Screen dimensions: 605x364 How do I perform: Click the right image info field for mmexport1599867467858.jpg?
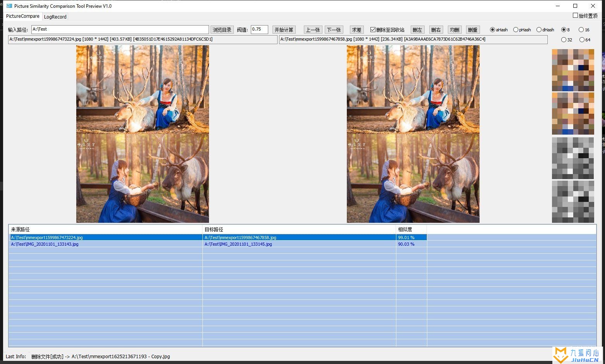point(413,39)
